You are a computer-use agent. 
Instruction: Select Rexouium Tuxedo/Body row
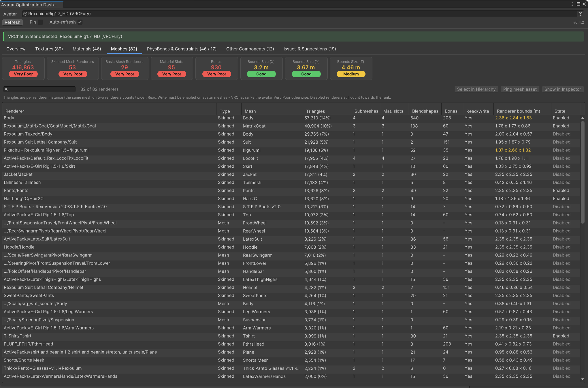(x=291, y=134)
